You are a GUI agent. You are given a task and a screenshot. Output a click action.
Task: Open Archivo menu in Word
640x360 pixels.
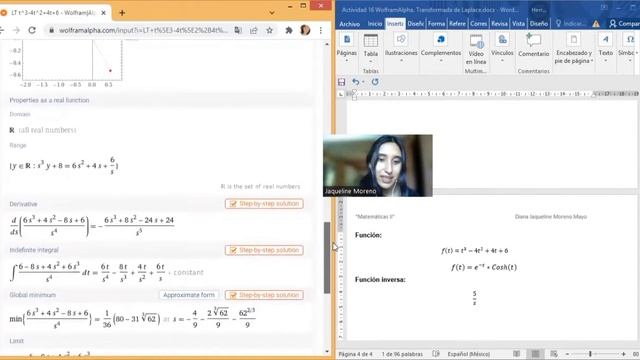coord(350,24)
